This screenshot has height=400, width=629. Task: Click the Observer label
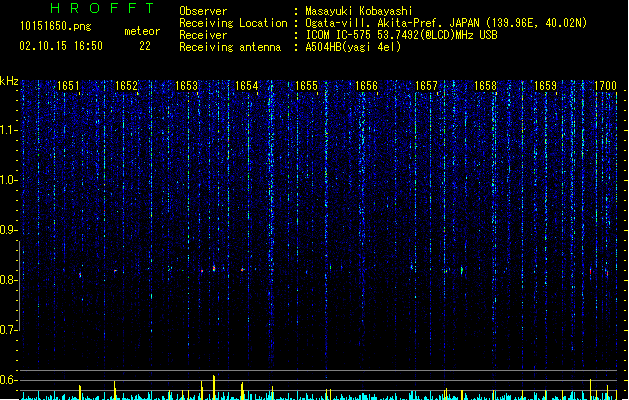tap(203, 11)
